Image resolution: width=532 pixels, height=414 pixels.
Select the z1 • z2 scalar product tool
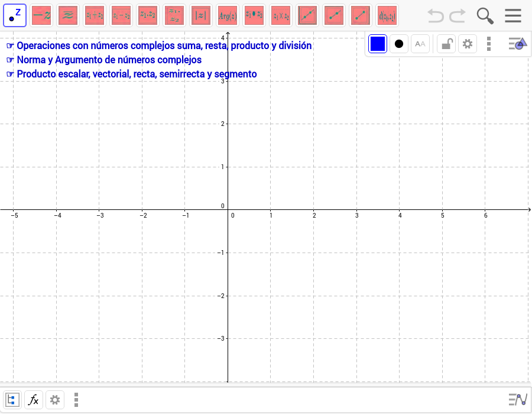254,15
